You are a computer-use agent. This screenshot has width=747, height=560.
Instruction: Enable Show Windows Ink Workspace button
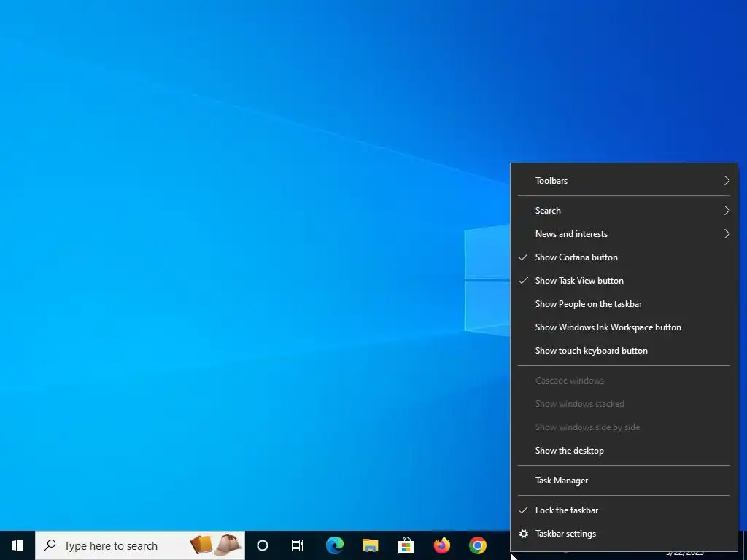624,327
